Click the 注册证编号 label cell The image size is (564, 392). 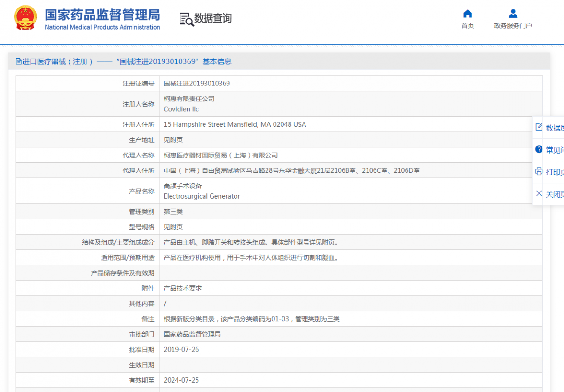point(87,84)
